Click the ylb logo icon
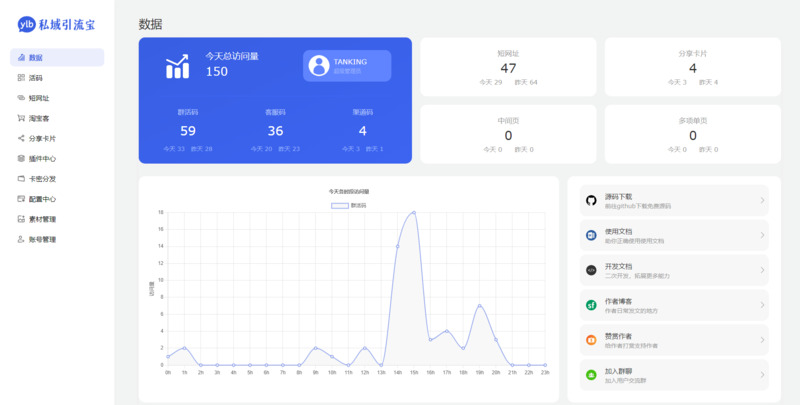The height and width of the screenshot is (405, 800). [x=26, y=23]
